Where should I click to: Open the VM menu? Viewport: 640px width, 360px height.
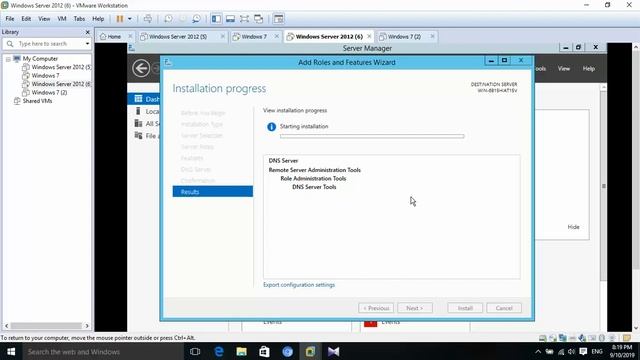coord(62,19)
